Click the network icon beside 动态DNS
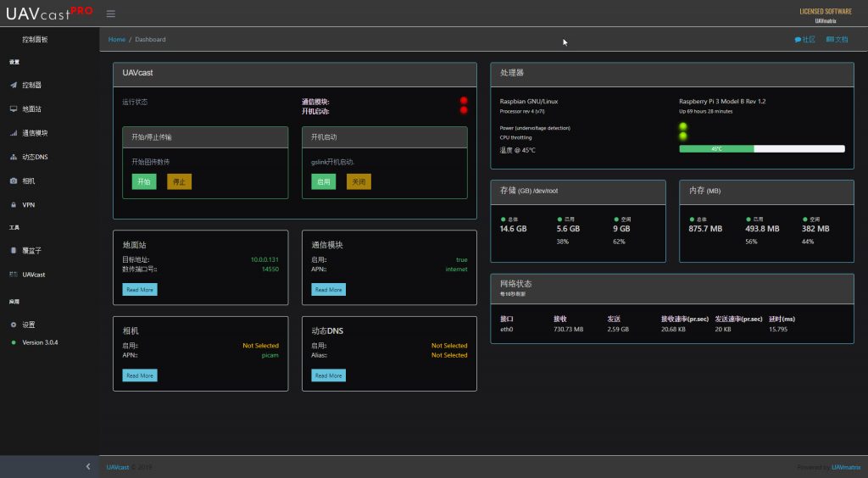Screen dimensions: 868x478 (x=14, y=157)
